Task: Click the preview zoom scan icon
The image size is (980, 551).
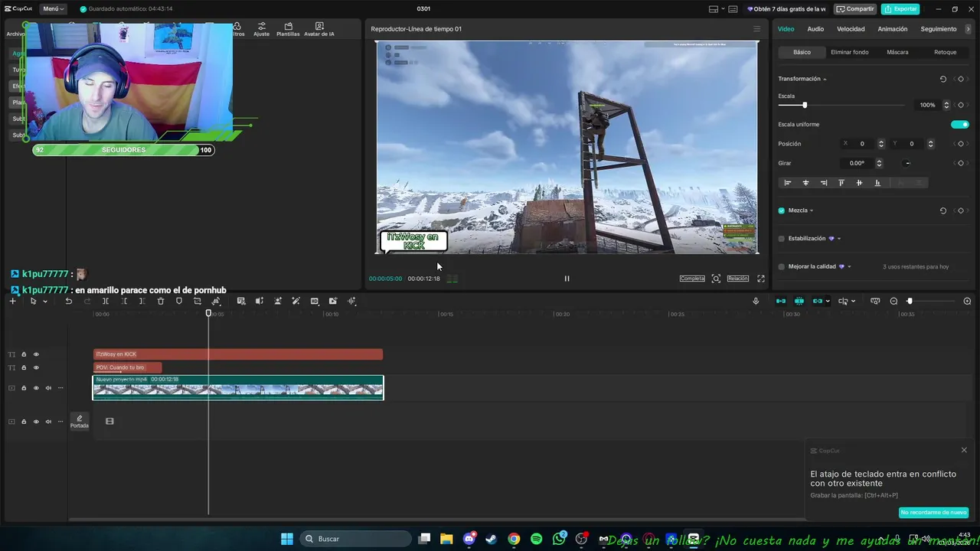Action: 716,279
